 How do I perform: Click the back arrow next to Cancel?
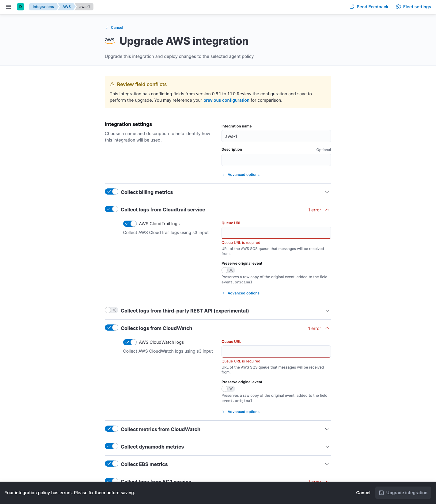click(x=107, y=28)
